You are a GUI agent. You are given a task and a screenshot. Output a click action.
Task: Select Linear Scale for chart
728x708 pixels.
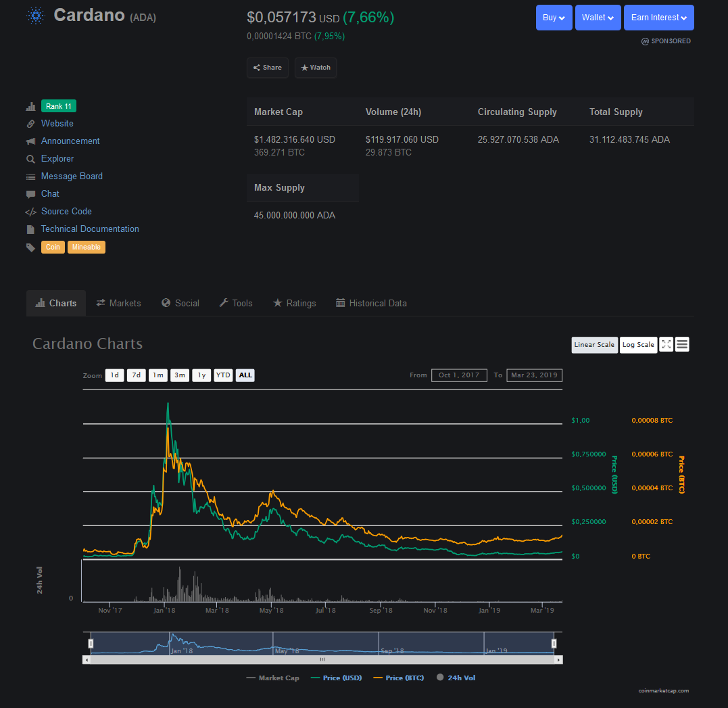(594, 345)
